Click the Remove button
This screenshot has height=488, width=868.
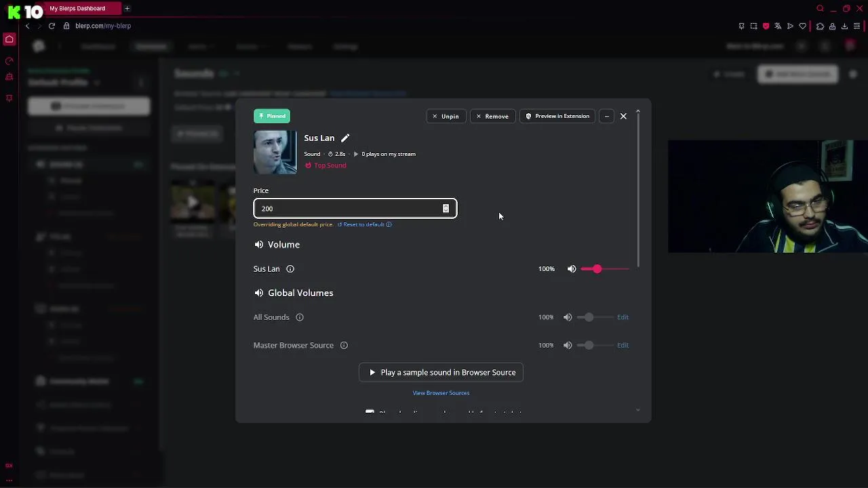click(x=492, y=117)
